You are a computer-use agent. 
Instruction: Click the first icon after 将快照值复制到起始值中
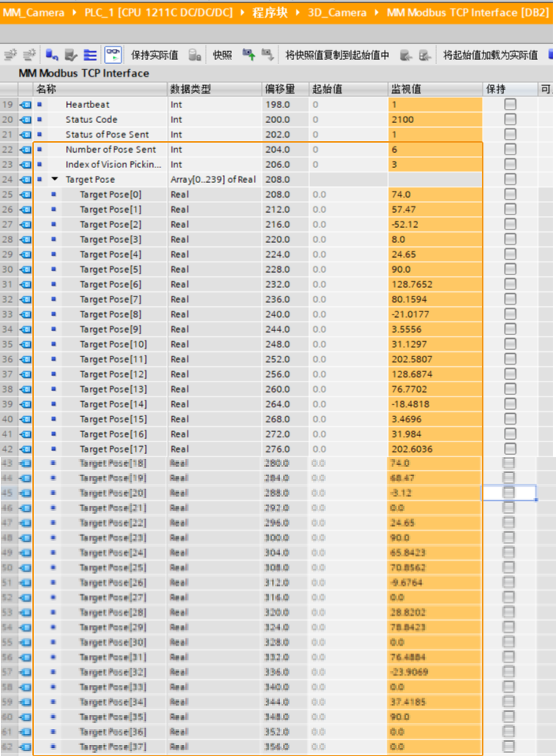406,55
